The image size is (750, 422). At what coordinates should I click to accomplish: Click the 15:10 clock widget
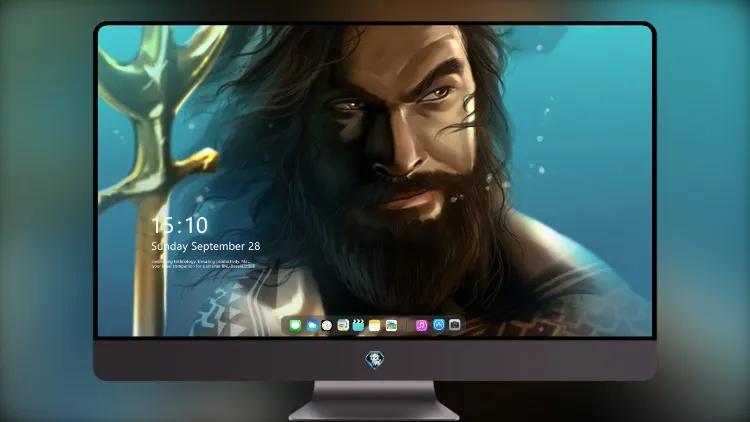[x=180, y=225]
